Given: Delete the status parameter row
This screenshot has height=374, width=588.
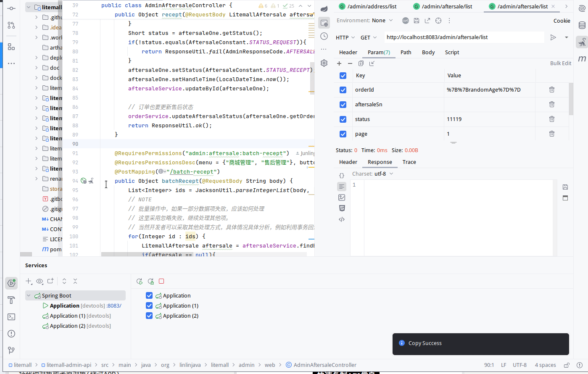Looking at the screenshot, I should 552,119.
